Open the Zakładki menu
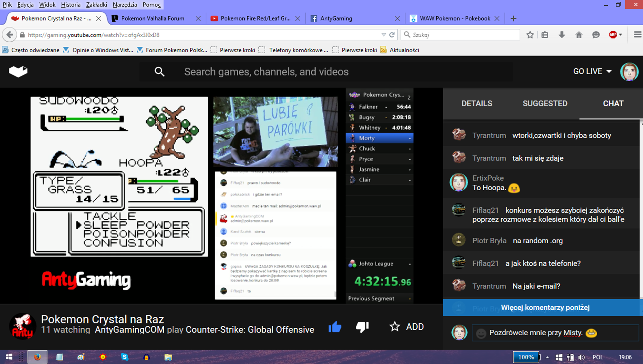 96,4
